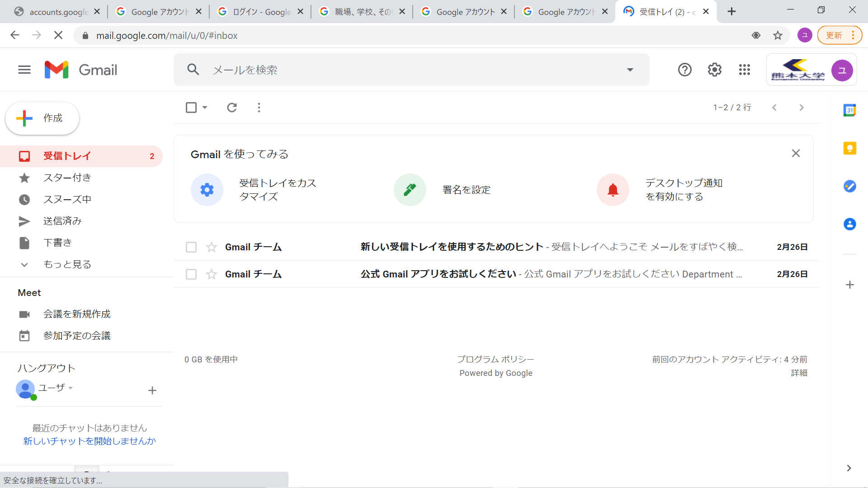Click 'メールを検索' search field
This screenshot has height=488, width=868.
[411, 70]
